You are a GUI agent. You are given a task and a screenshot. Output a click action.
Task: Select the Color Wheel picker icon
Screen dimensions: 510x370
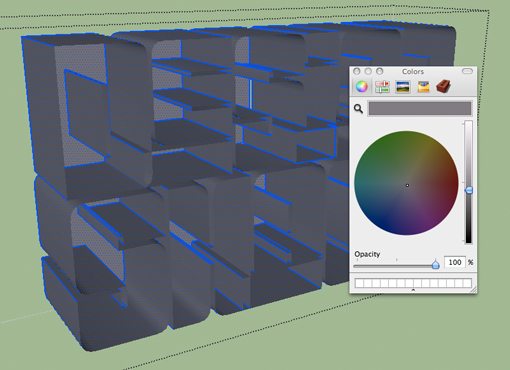coord(362,87)
